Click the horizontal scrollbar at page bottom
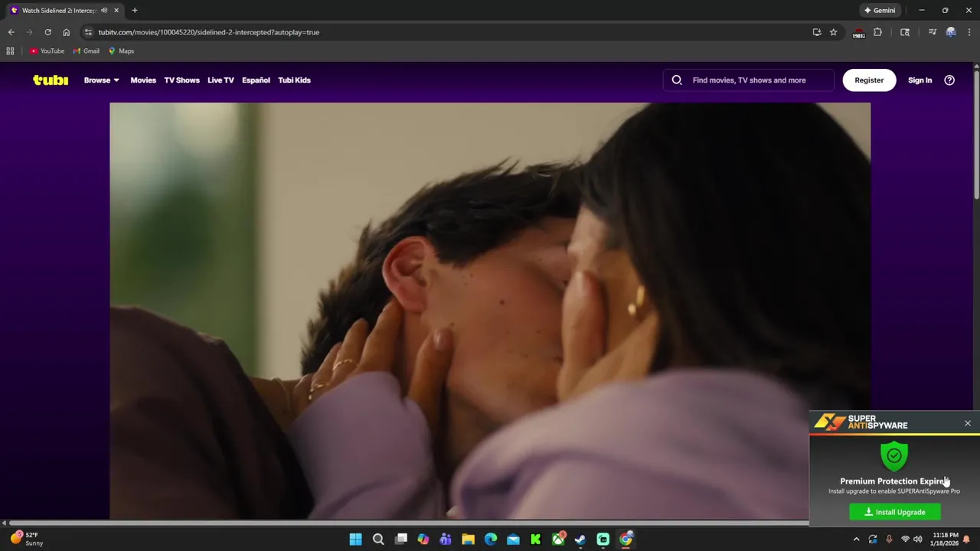This screenshot has width=980, height=551. click(x=409, y=523)
